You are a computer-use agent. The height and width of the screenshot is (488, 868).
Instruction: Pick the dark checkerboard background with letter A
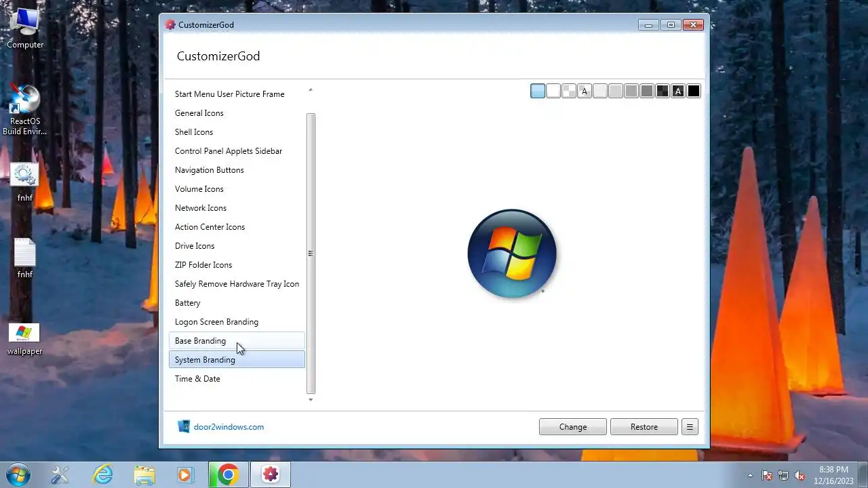click(x=678, y=91)
